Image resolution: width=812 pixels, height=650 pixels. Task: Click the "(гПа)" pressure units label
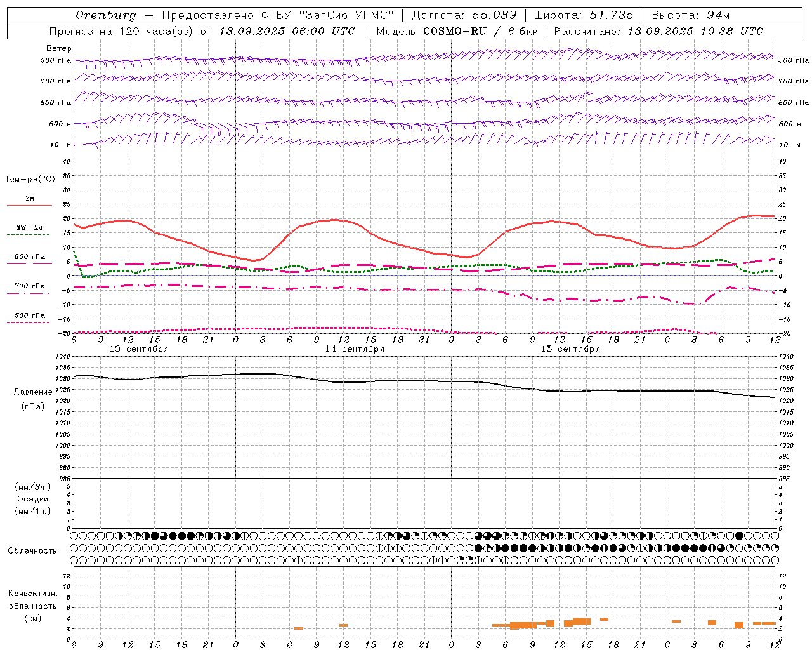pyautogui.click(x=33, y=406)
